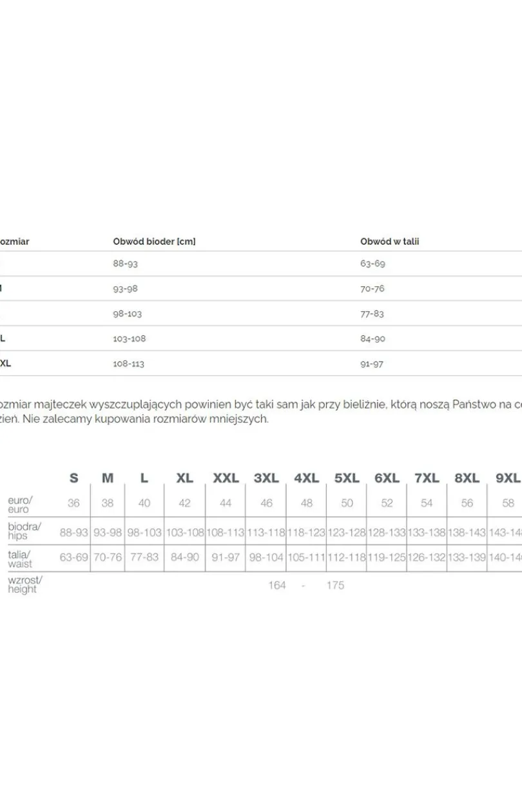Viewport: 522px width, 812px height.
Task: Click the S size header in size chart
Action: point(74,478)
